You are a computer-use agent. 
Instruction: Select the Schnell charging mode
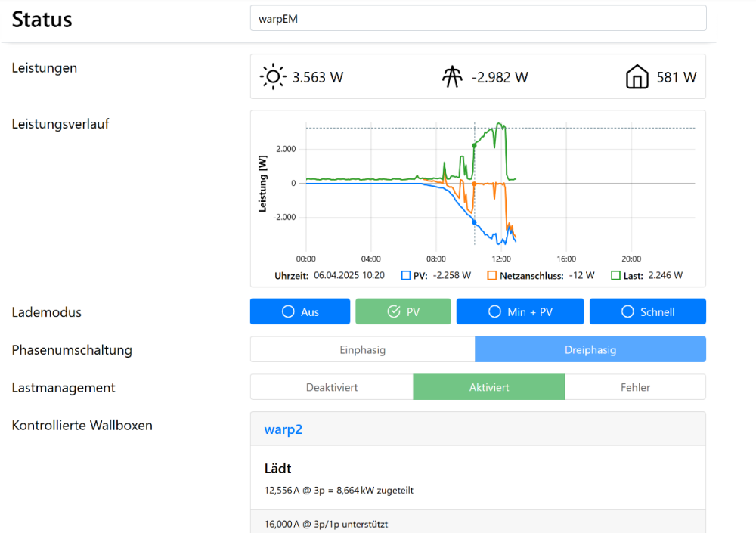point(648,311)
